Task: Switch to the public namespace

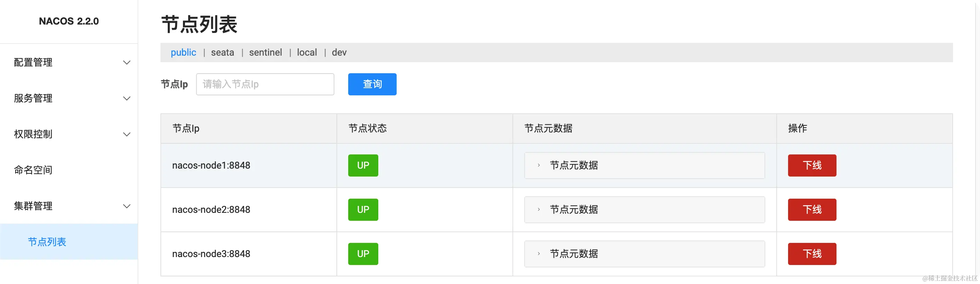Action: pos(183,53)
